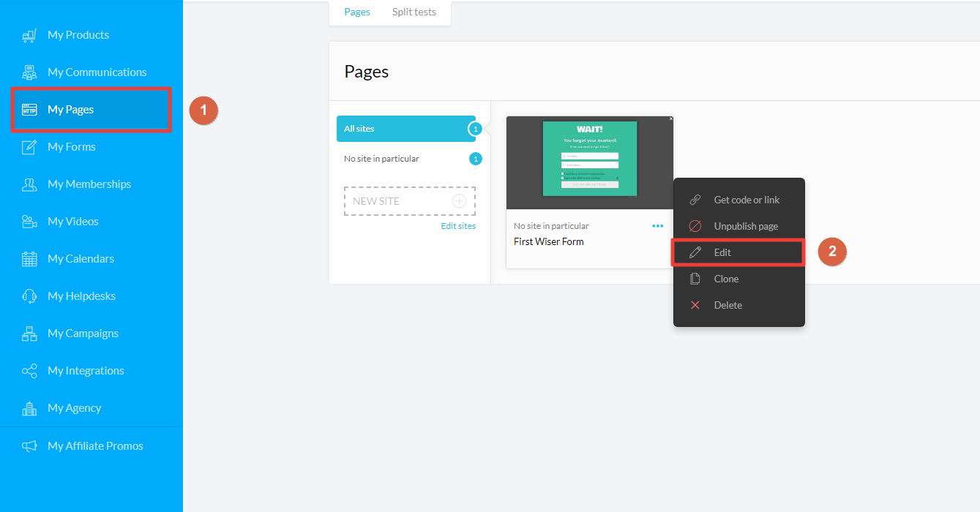The image size is (980, 512).
Task: Select the Pages tab
Action: click(x=357, y=12)
